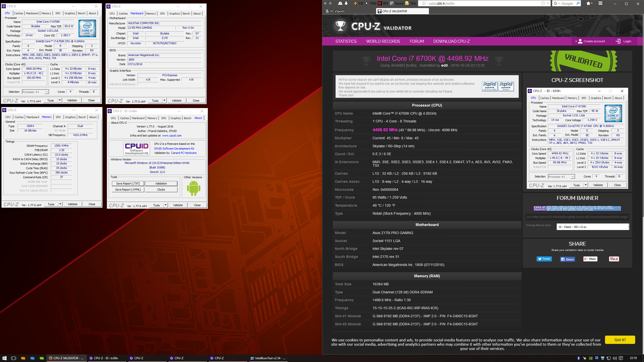Screen dimensions: 644x362
Task: Share validation on Facebook
Action: [x=568, y=259]
